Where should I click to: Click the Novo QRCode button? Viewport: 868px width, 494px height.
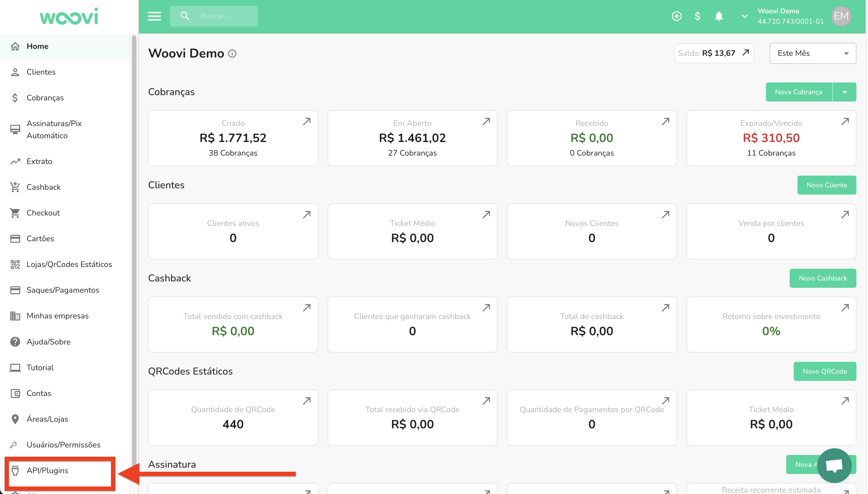(x=824, y=372)
